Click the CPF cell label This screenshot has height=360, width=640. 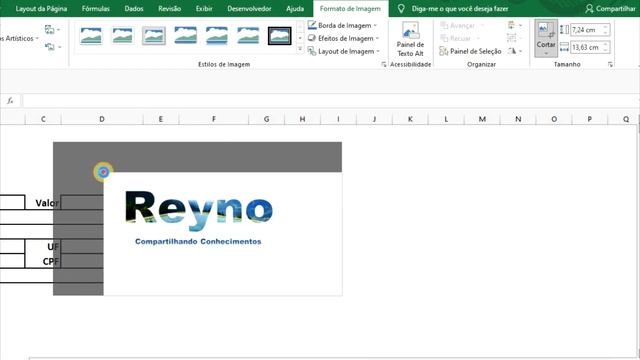(x=51, y=261)
